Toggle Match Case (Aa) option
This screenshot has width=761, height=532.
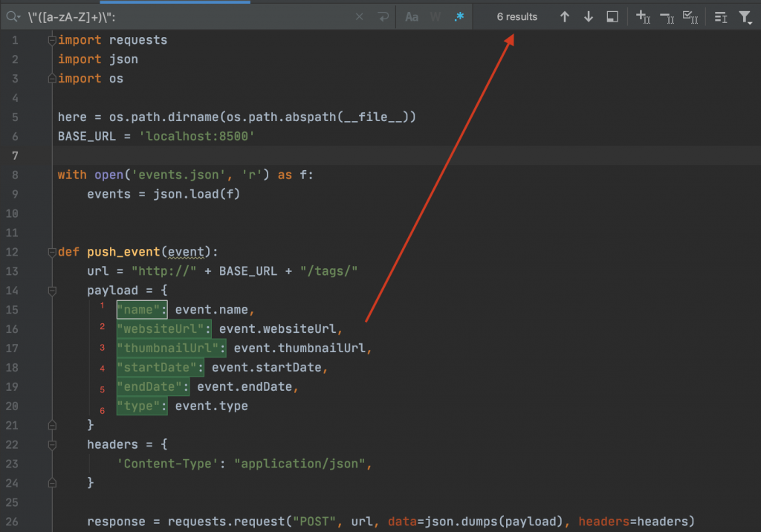[412, 17]
